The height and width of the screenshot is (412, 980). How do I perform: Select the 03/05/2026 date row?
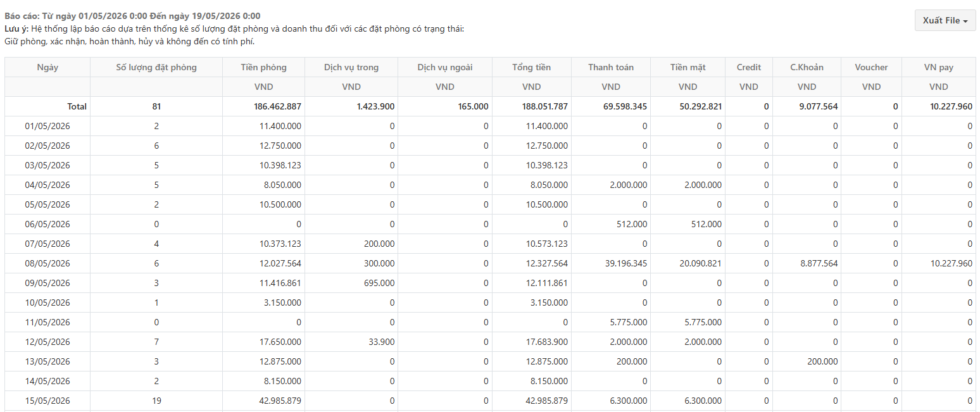click(x=490, y=165)
